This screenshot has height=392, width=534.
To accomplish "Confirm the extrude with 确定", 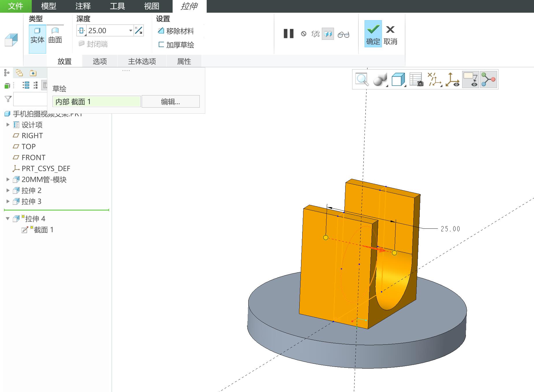I will (373, 34).
